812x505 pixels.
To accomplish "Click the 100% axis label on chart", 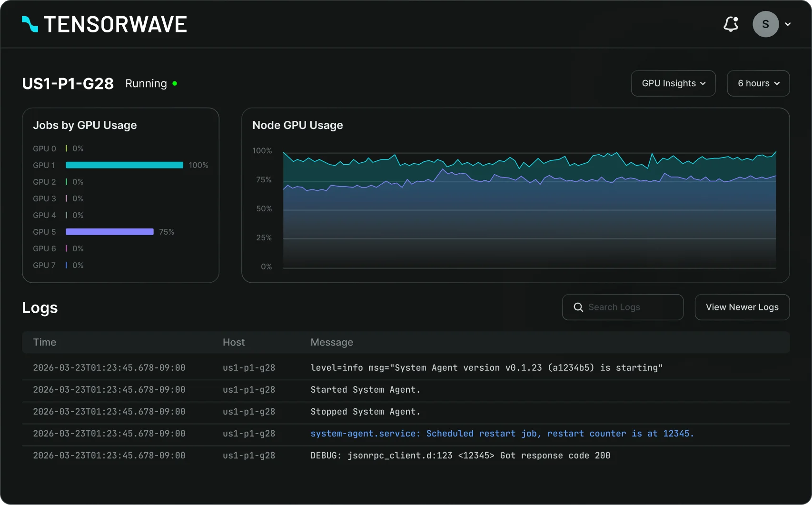I will 262,151.
